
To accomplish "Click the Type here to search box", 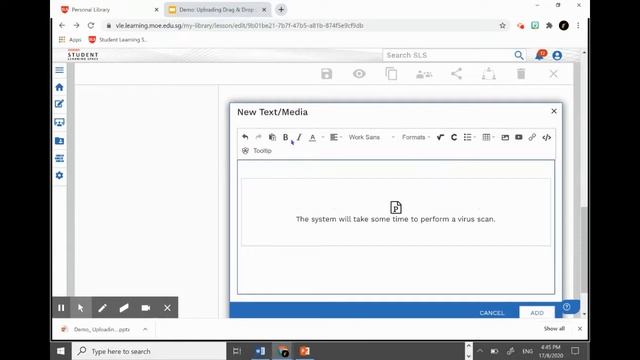I will tap(149, 351).
